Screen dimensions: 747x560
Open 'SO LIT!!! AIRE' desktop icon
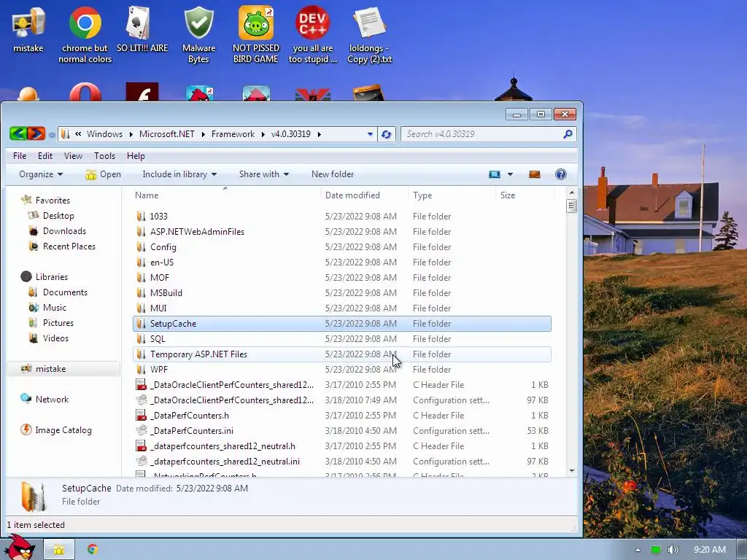coord(142,28)
